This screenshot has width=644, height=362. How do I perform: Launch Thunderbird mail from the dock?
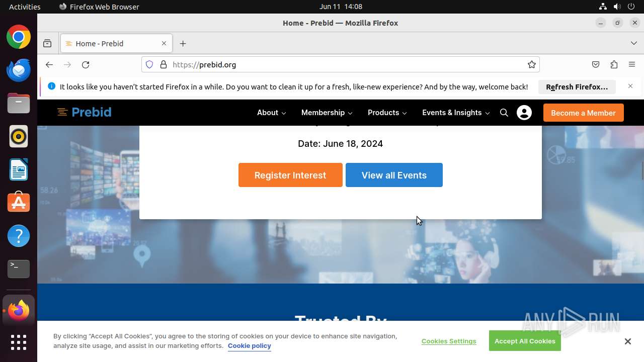pyautogui.click(x=19, y=70)
